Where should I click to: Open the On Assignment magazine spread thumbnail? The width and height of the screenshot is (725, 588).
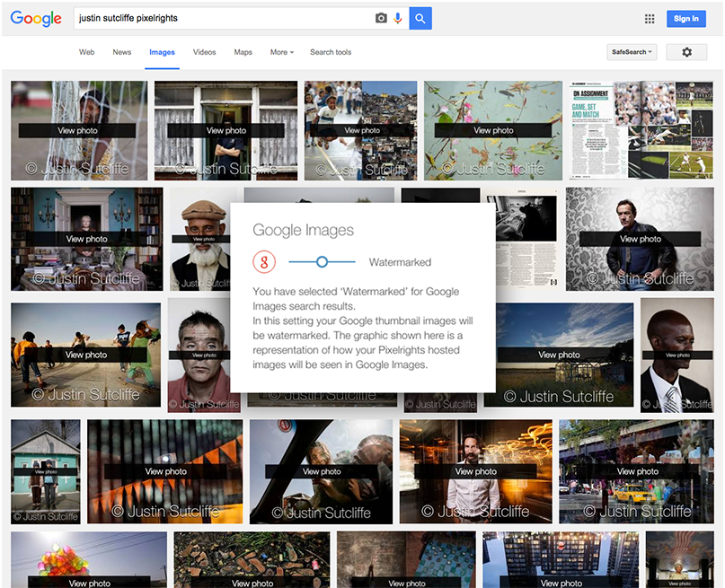[641, 131]
